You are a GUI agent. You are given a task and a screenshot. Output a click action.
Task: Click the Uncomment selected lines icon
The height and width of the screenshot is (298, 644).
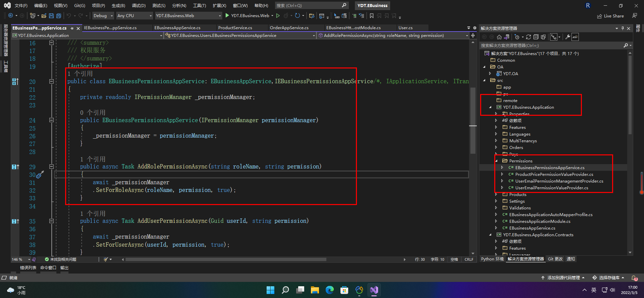coord(362,16)
